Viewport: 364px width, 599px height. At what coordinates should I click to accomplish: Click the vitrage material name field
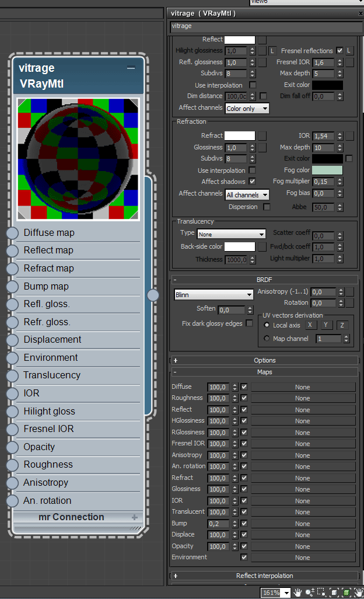coord(267,26)
